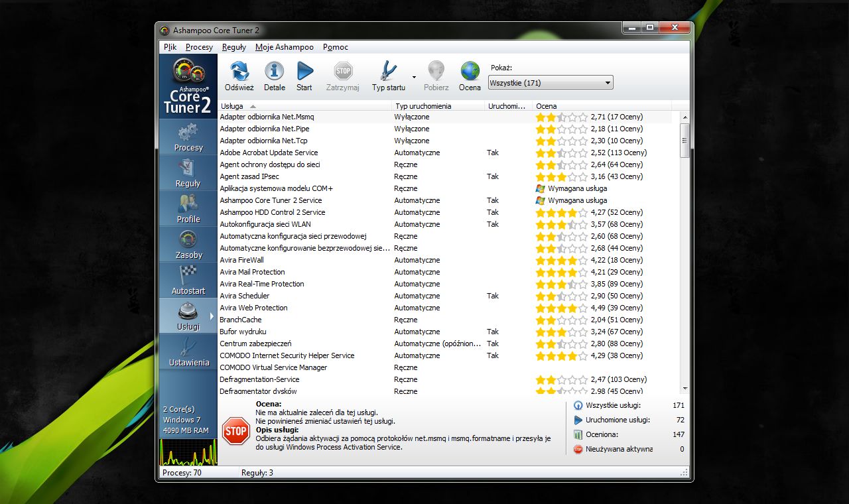Image resolution: width=849 pixels, height=504 pixels.
Task: Click the Uruchomione usługi play icon
Action: click(x=578, y=420)
